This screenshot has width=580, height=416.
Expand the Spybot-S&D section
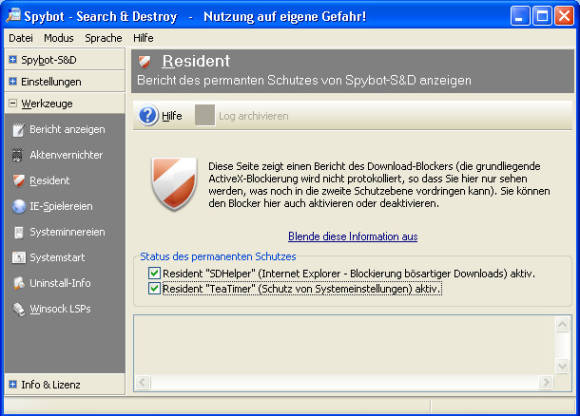13,60
